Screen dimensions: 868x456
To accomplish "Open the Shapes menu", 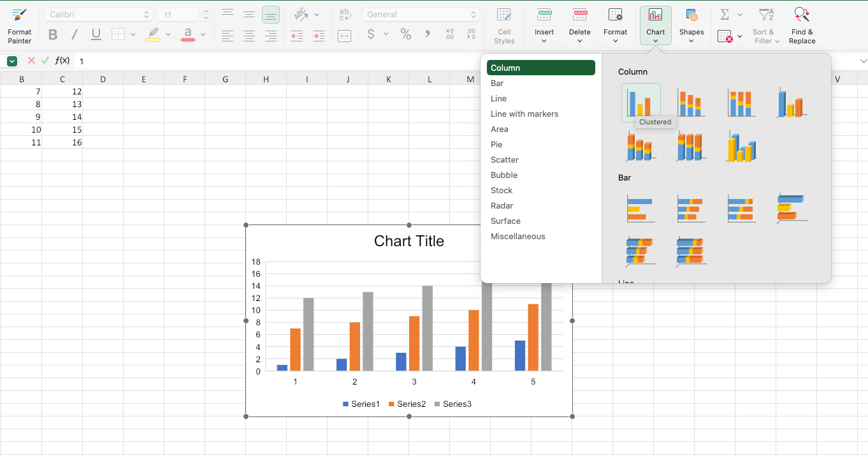I will [691, 26].
